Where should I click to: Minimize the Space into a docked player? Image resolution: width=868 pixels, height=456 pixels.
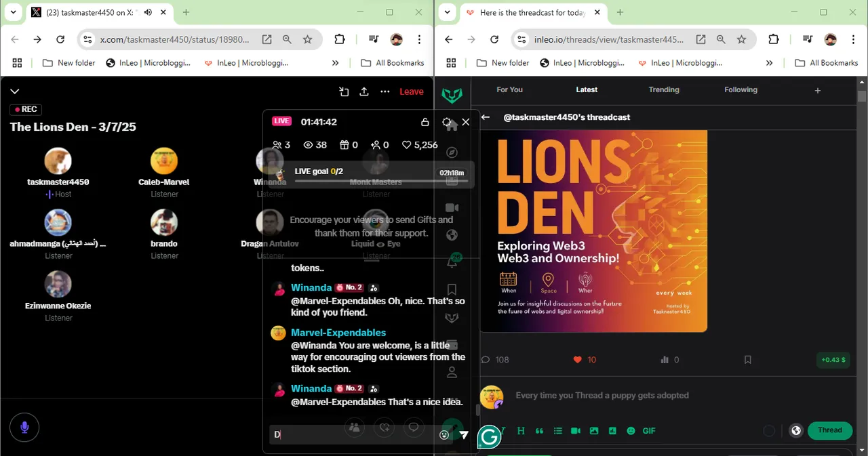pyautogui.click(x=344, y=91)
